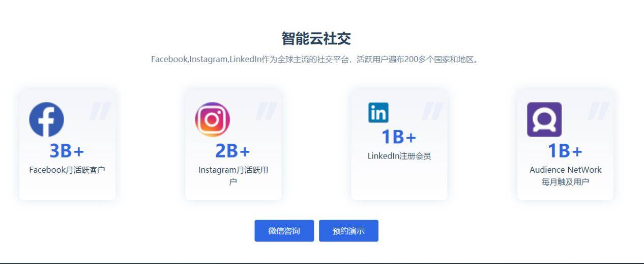The width and height of the screenshot is (644, 264).
Task: Click the quote mark in Facebook card
Action: coord(100,111)
